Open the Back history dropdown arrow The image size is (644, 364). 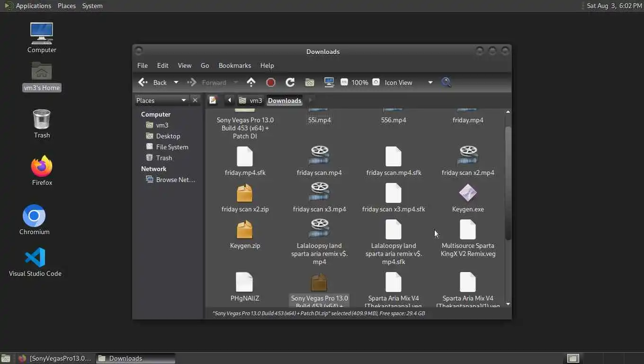[x=176, y=82]
